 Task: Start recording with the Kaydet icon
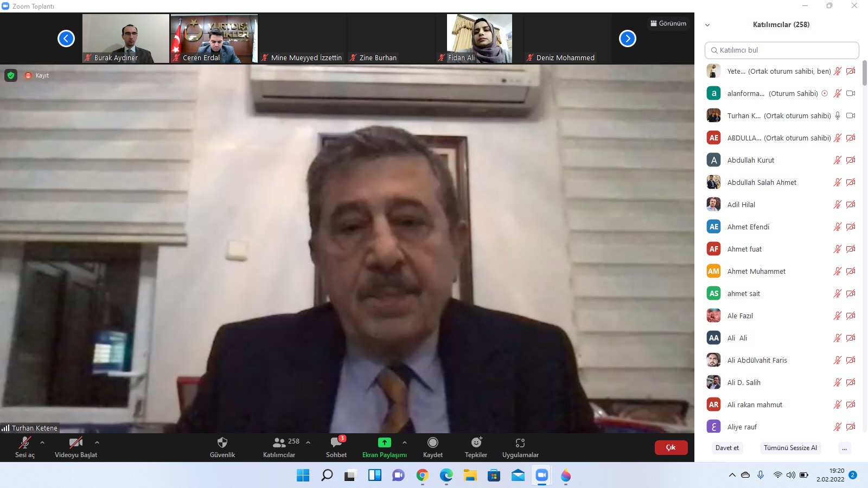tap(432, 443)
